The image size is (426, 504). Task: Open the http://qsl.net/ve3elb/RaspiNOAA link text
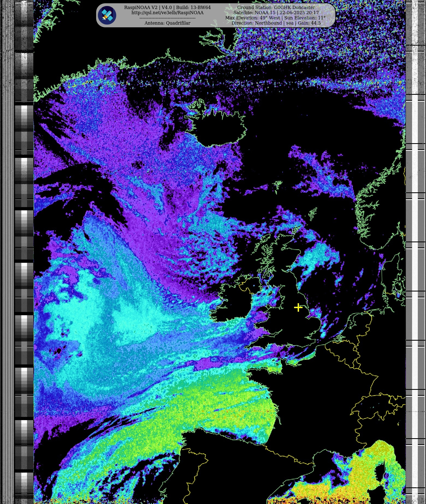167,13
